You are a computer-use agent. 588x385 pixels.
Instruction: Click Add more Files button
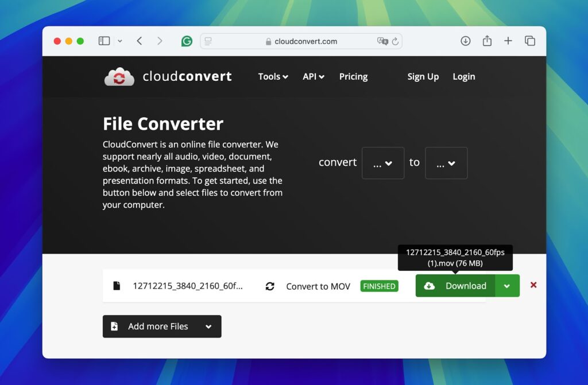162,326
